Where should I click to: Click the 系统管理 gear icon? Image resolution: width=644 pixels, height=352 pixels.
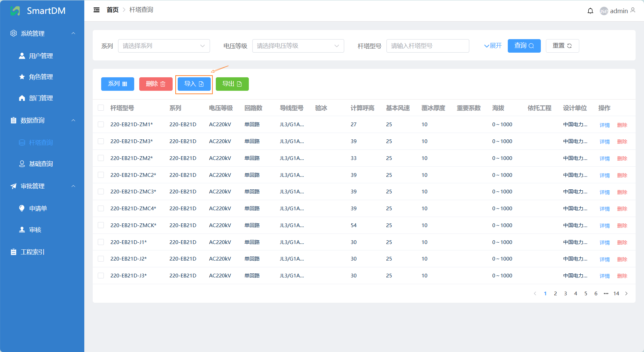(x=13, y=33)
